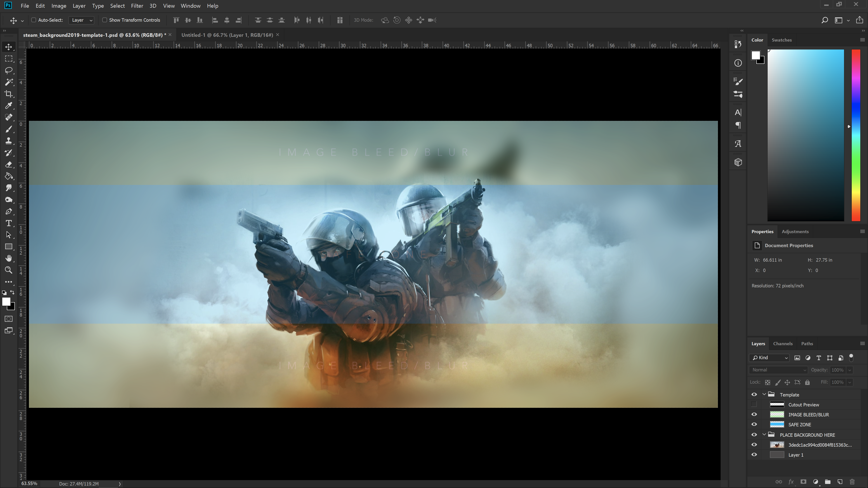Open the Filter menu

coord(137,6)
